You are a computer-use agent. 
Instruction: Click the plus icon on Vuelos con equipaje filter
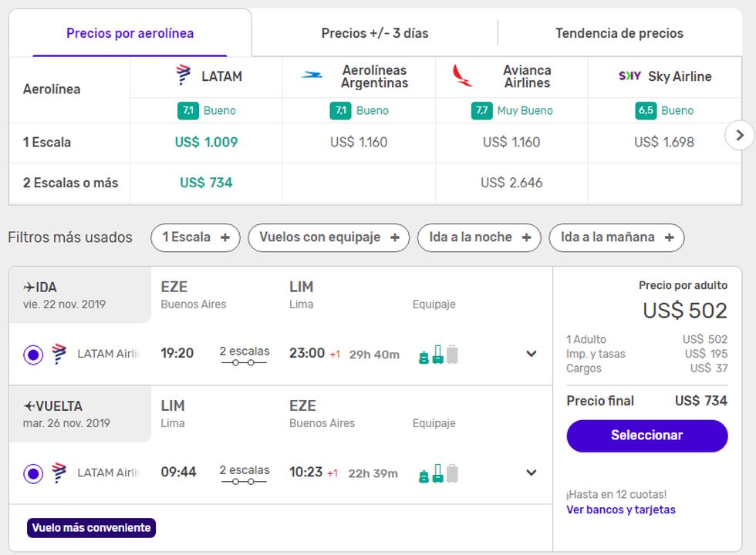pyautogui.click(x=394, y=238)
